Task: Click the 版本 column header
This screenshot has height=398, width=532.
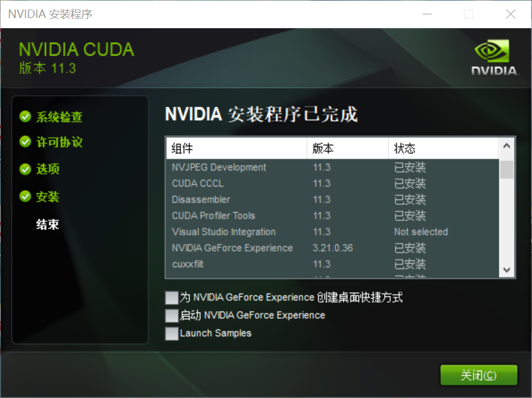Action: coord(322,148)
